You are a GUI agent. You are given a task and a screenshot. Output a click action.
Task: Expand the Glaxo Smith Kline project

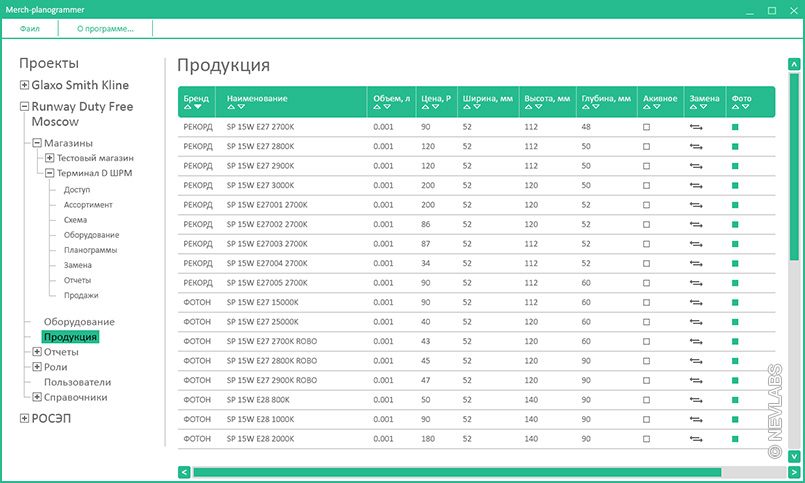coord(24,85)
